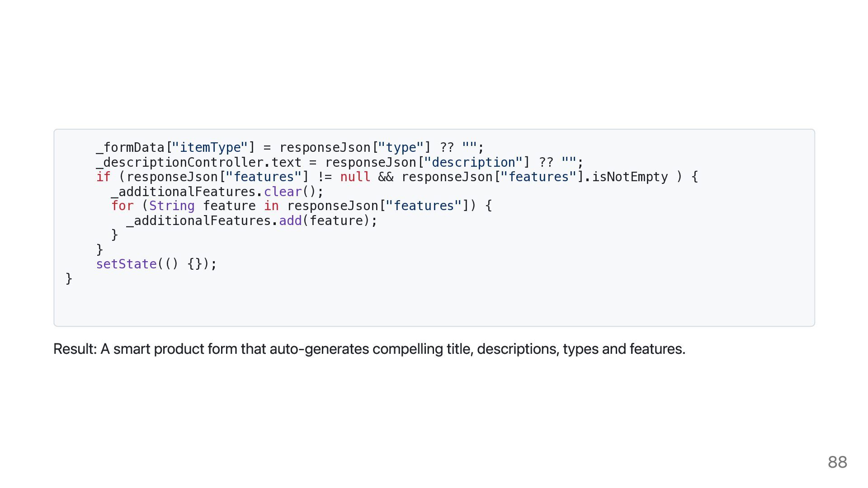Click the red 'in' keyword
Screen dimensions: 868x488
click(271, 206)
